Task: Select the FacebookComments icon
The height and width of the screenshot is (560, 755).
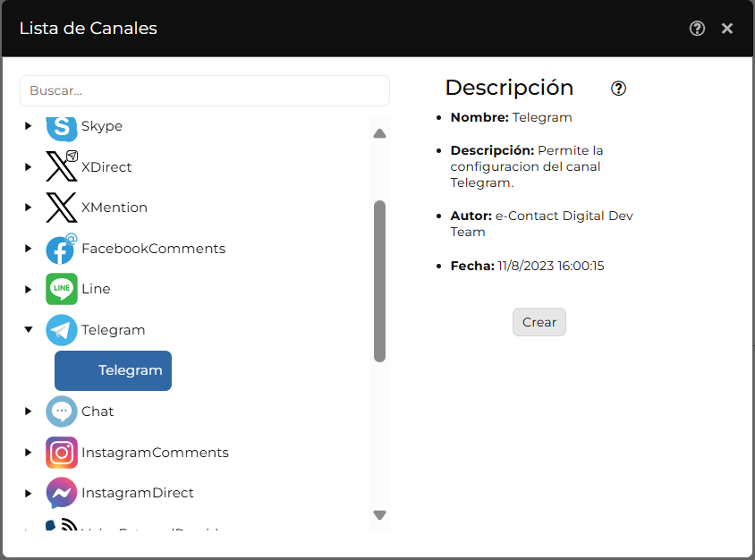Action: (x=62, y=249)
